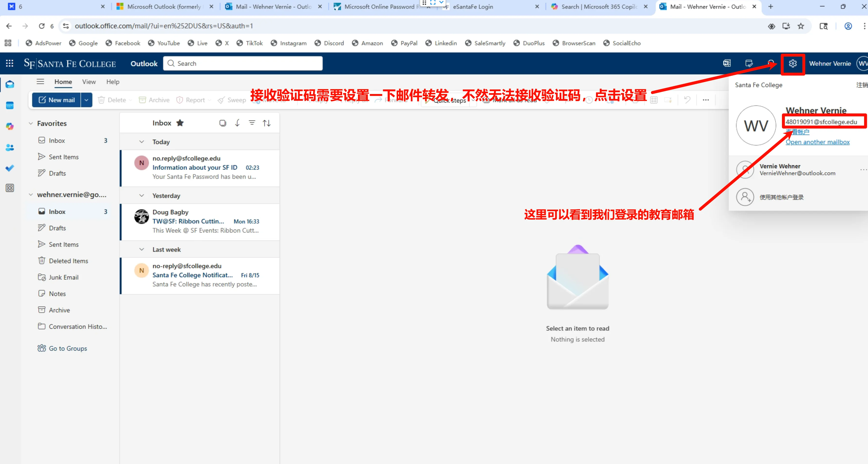Collapse the Last week message group
Screen dimensions: 868x464
click(x=141, y=249)
